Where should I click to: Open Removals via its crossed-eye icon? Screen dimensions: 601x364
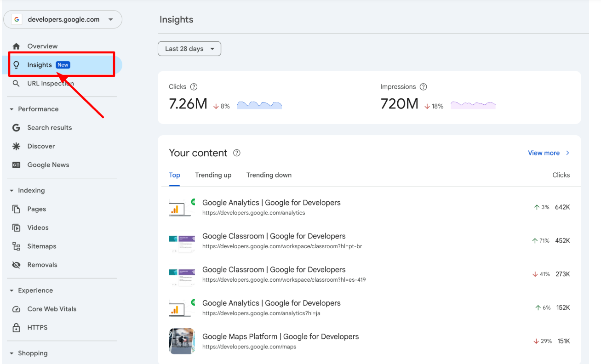pyautogui.click(x=16, y=265)
